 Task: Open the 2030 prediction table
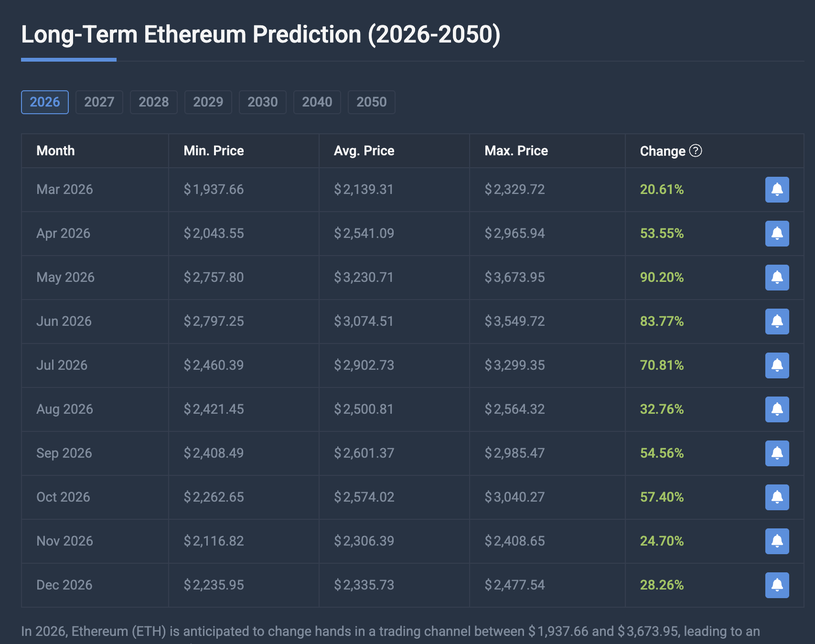pyautogui.click(x=262, y=102)
